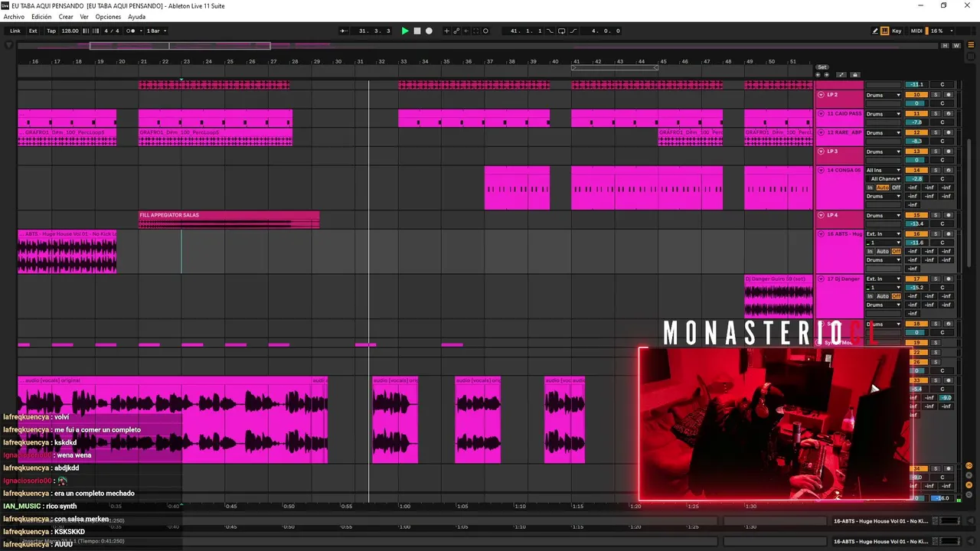Disable Off monitoring on 16 ABTS track
980x551 pixels.
tap(896, 252)
